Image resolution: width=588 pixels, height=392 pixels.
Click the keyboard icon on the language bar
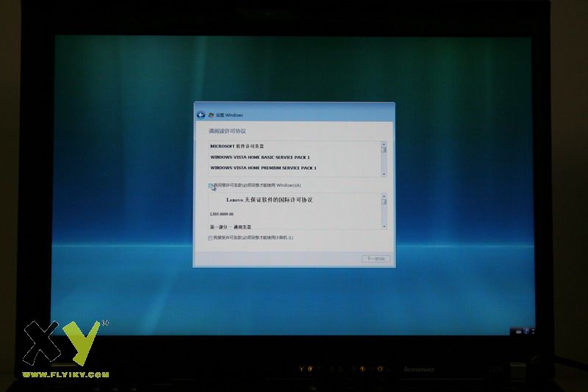click(518, 332)
